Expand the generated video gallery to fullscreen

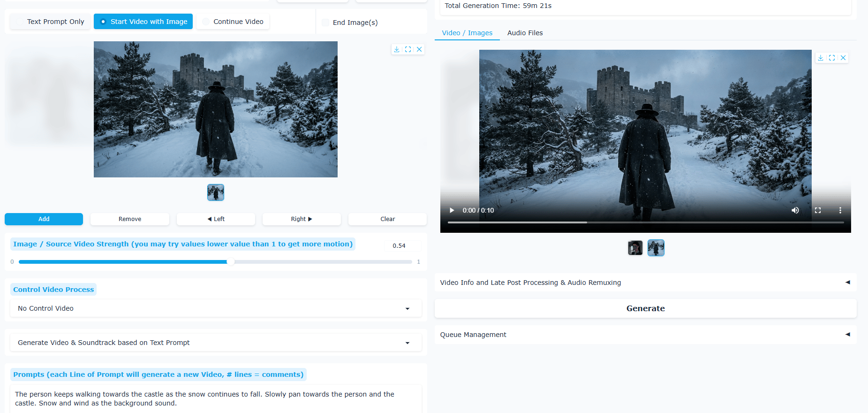point(832,58)
